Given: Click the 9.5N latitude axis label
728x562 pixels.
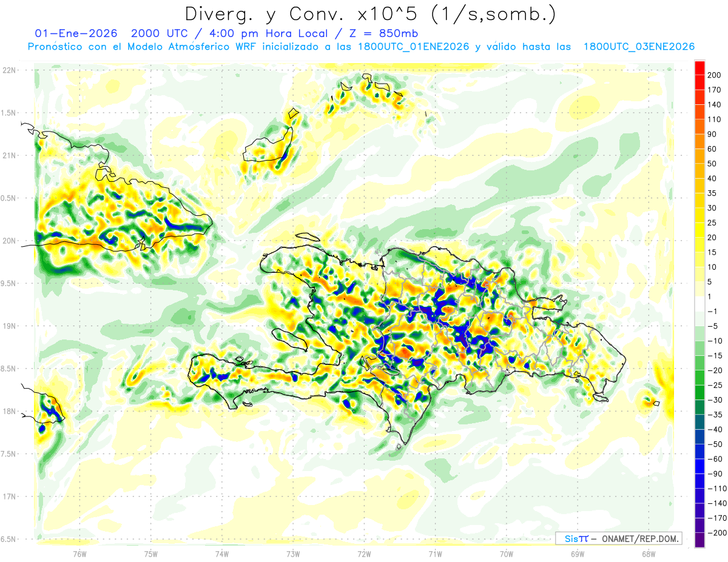Looking at the screenshot, I should (x=9, y=283).
